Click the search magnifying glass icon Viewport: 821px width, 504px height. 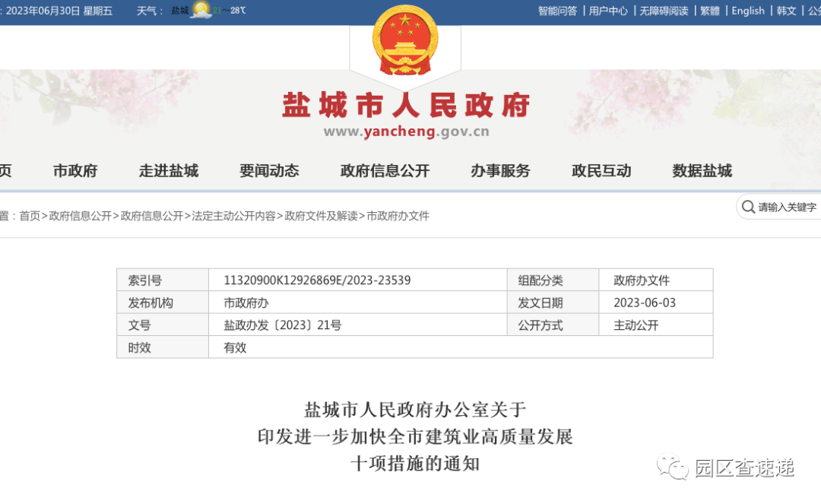[749, 207]
